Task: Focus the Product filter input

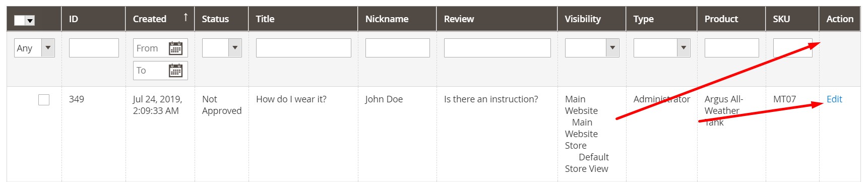Action: point(732,48)
